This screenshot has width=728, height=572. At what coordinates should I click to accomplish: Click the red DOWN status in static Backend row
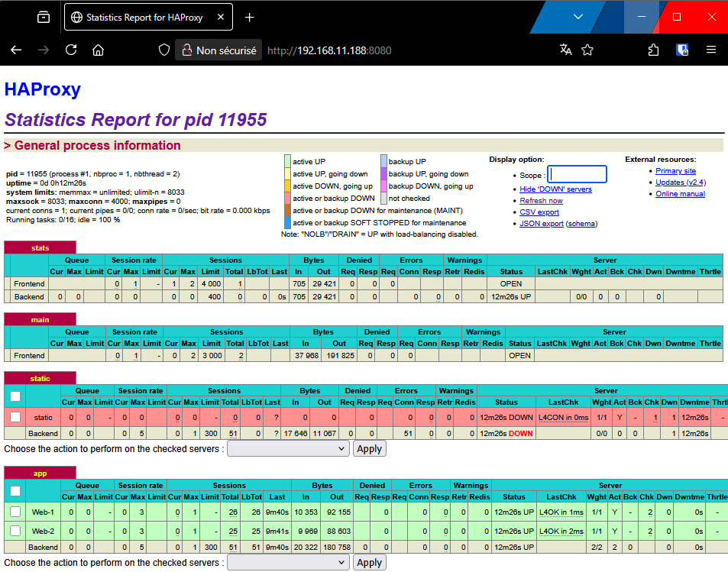coord(520,433)
